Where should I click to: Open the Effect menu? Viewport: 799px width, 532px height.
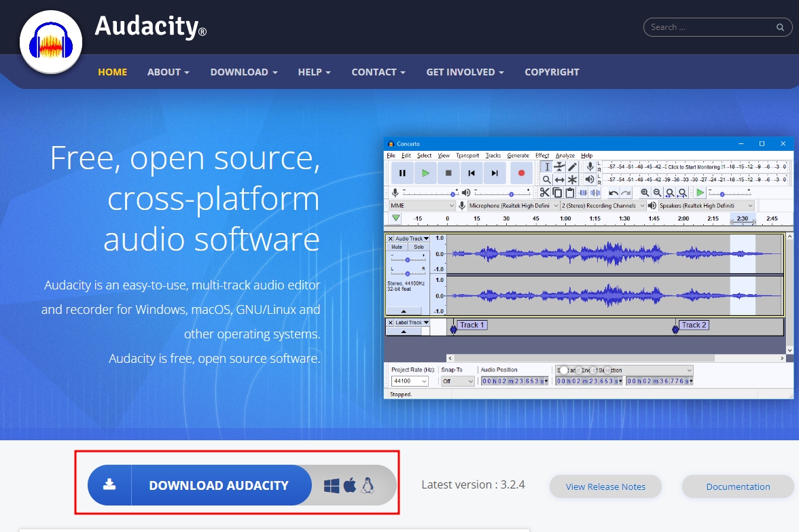(x=542, y=156)
